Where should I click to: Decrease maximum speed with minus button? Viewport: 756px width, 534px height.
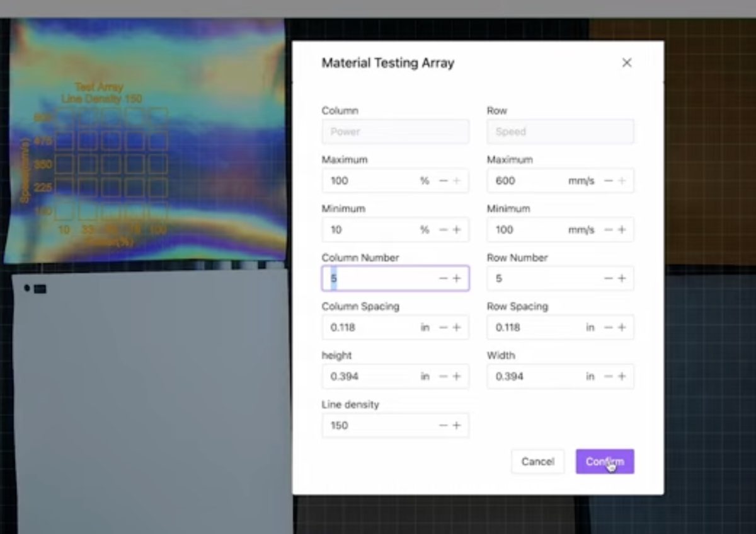[608, 181]
